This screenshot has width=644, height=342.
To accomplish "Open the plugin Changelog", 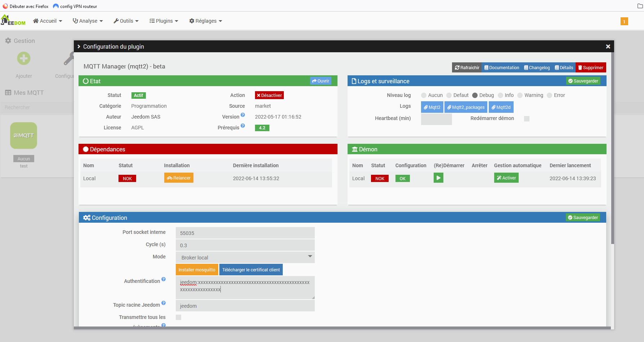I will (537, 67).
